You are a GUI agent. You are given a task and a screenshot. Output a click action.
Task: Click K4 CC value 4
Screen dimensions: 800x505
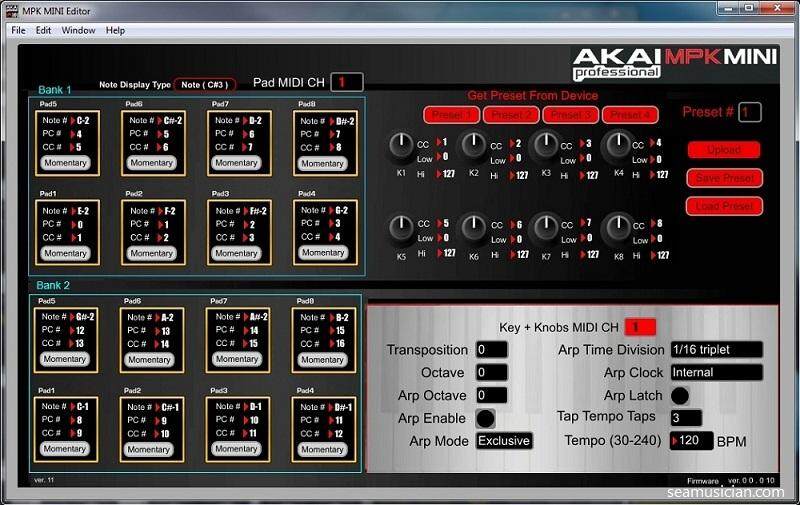(658, 143)
